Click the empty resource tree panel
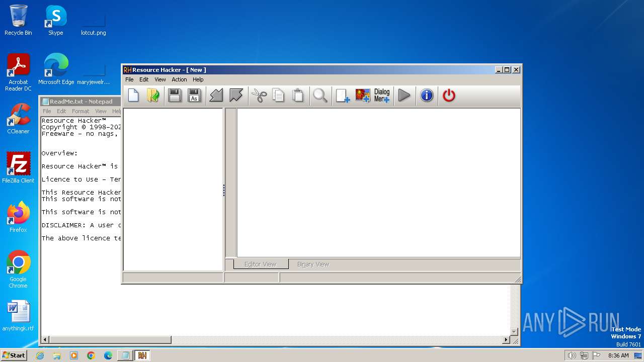 pos(173,190)
